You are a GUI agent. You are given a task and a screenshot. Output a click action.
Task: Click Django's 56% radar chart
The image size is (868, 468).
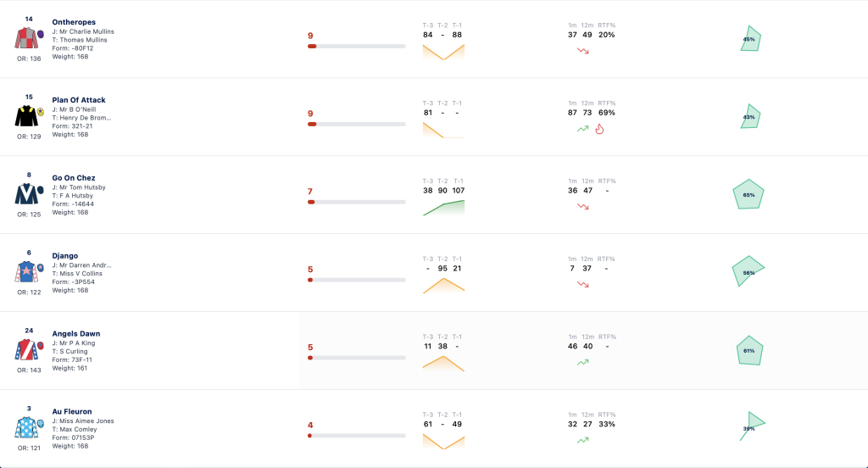(748, 270)
